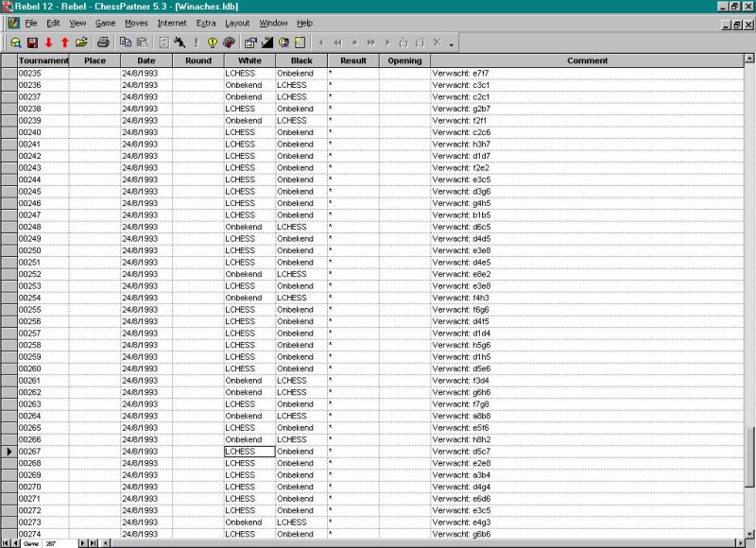
Task: Open the Game menu
Action: (x=105, y=22)
